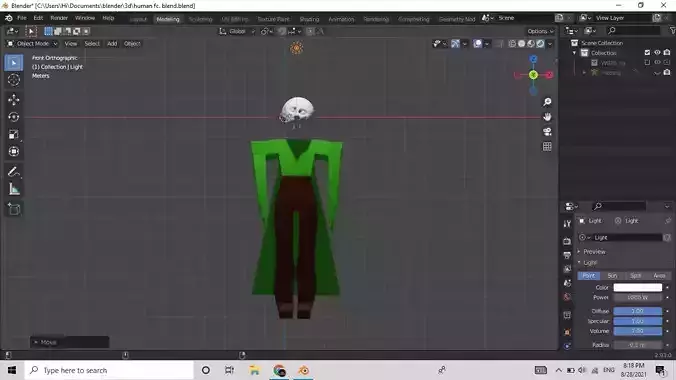The height and width of the screenshot is (380, 676).
Task: Click the Specular slider
Action: point(638,321)
